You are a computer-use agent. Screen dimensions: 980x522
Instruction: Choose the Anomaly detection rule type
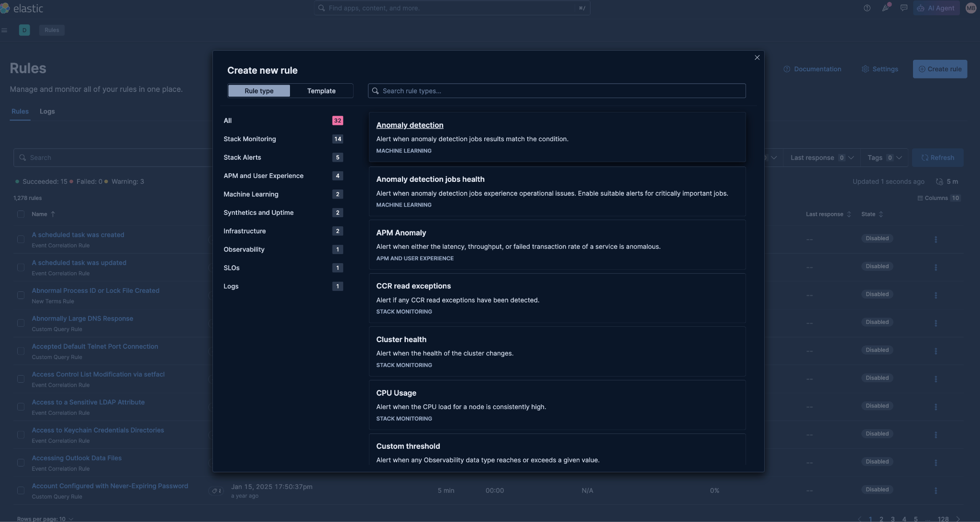[557, 137]
